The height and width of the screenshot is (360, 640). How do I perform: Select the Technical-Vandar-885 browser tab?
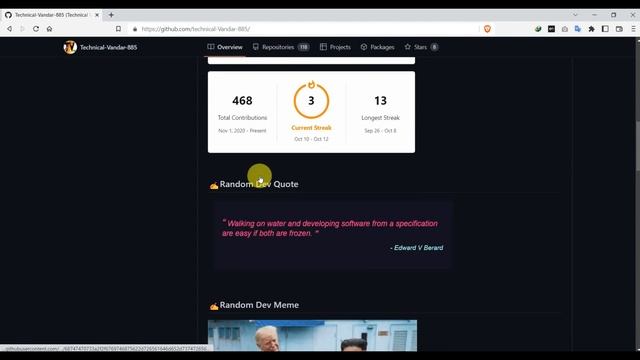52,15
